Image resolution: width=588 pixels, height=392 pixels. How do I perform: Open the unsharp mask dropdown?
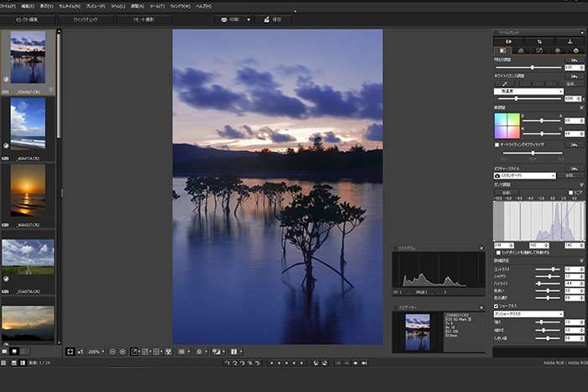click(528, 314)
